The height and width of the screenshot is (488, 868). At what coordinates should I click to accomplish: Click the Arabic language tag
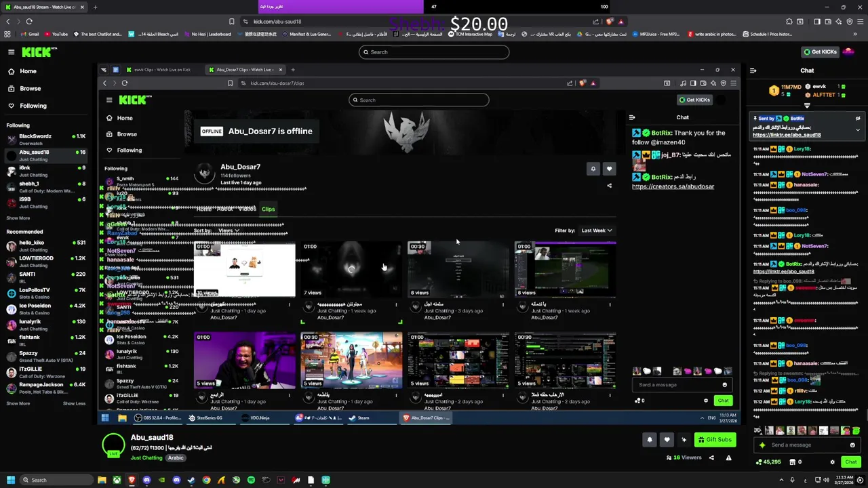coord(176,457)
